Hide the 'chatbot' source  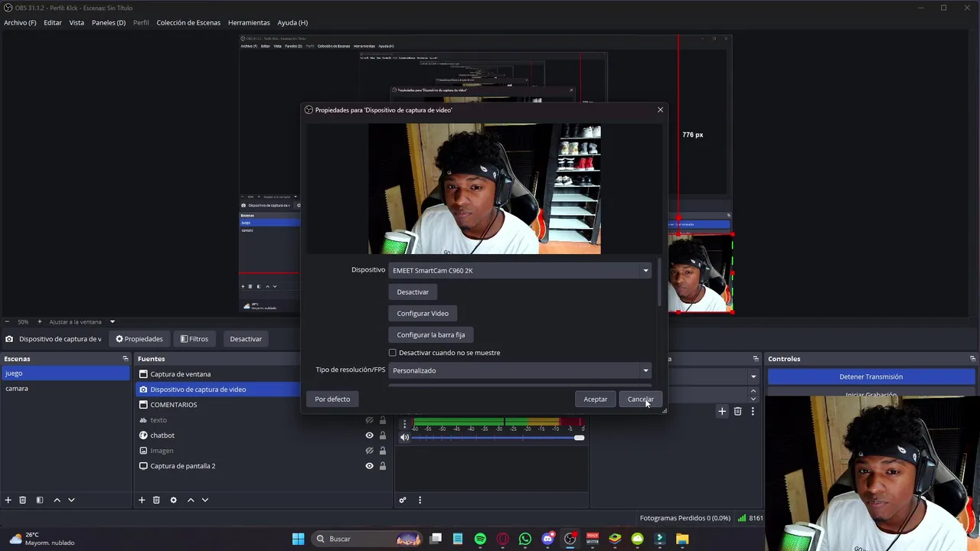[x=369, y=435]
